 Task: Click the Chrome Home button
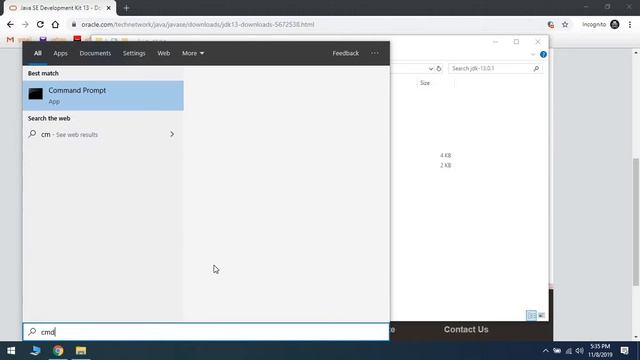click(x=55, y=24)
